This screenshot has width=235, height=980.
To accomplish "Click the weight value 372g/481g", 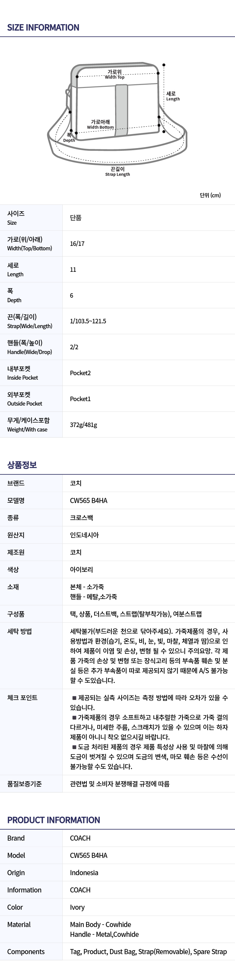I will pos(84,425).
